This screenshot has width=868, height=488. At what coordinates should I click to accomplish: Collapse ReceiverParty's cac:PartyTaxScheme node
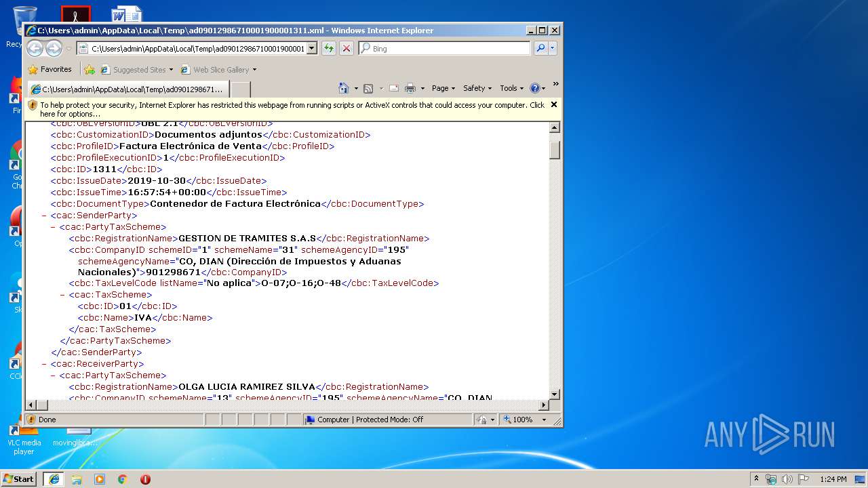[54, 375]
